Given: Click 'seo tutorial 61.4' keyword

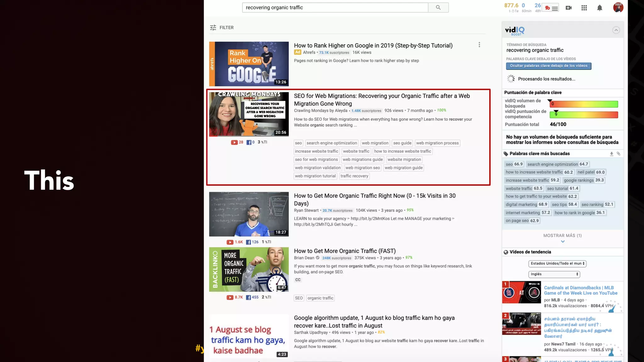Looking at the screenshot, I should 563,189.
